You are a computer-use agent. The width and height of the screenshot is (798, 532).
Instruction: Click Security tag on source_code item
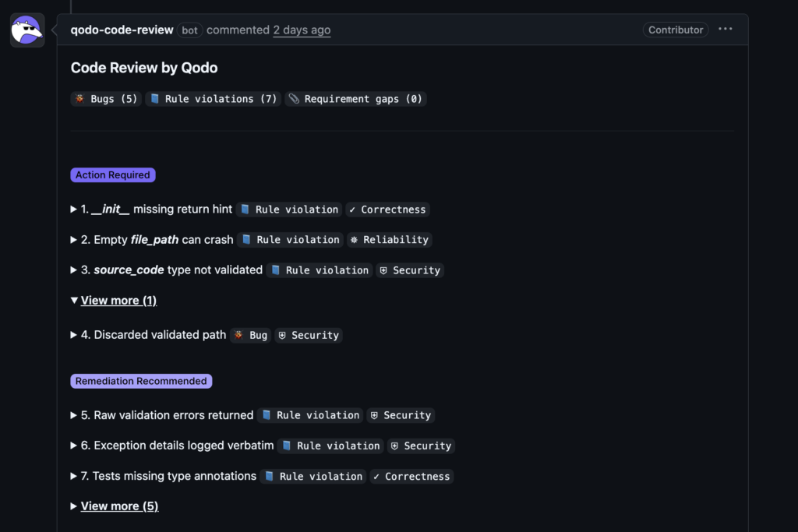pyautogui.click(x=410, y=270)
